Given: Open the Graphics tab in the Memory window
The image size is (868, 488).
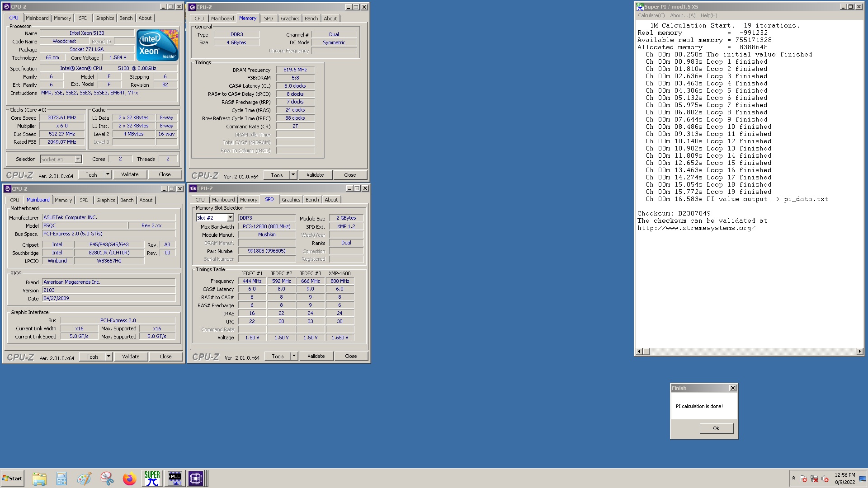Looking at the screenshot, I should coord(290,19).
